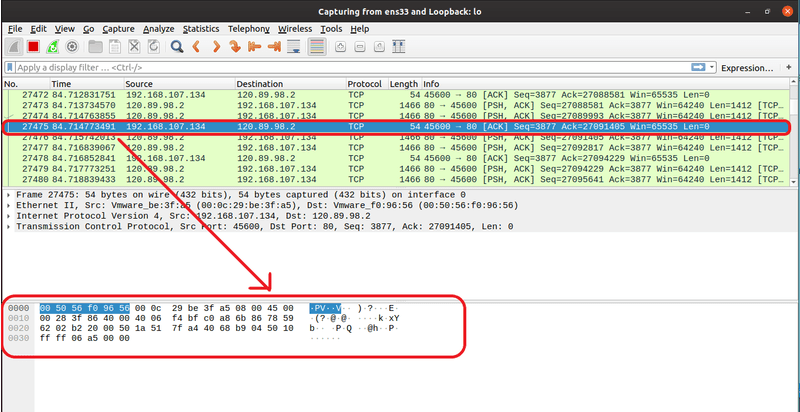Viewport: 800px width, 412px height.
Task: Expand the Ethernet II details row
Action: click(9, 205)
